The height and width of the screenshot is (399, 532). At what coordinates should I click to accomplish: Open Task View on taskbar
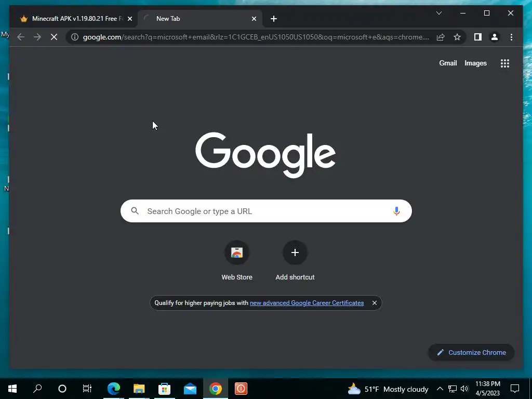87,389
